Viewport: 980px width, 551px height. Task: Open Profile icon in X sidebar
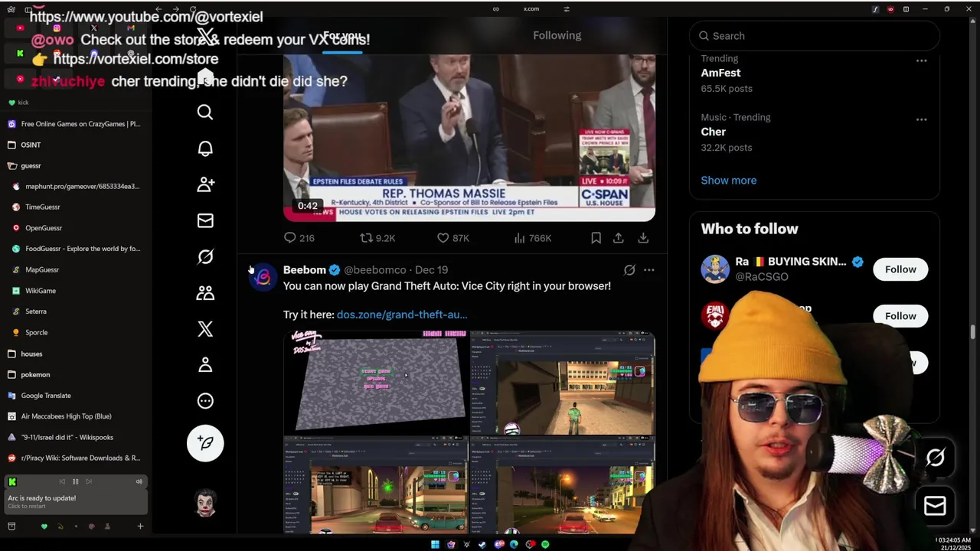(205, 365)
